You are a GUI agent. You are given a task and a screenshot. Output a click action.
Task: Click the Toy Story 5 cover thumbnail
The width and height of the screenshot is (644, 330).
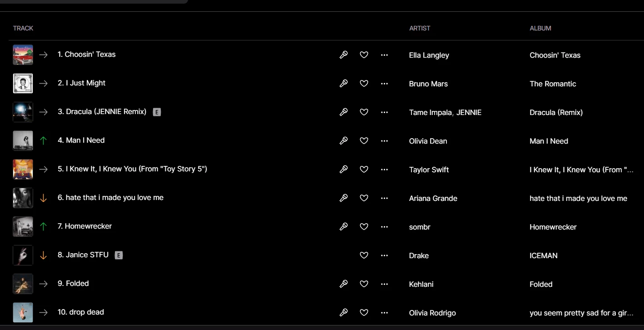(x=23, y=169)
